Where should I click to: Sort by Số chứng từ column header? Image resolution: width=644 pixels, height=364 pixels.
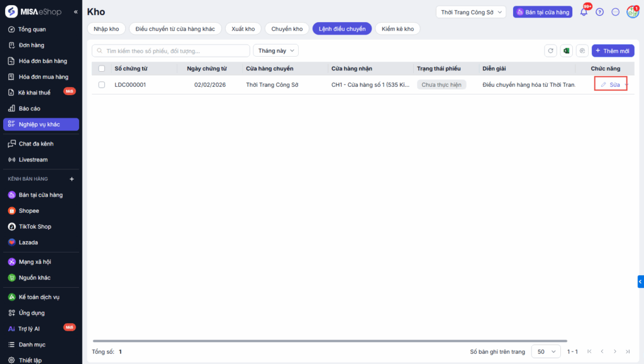tap(131, 69)
